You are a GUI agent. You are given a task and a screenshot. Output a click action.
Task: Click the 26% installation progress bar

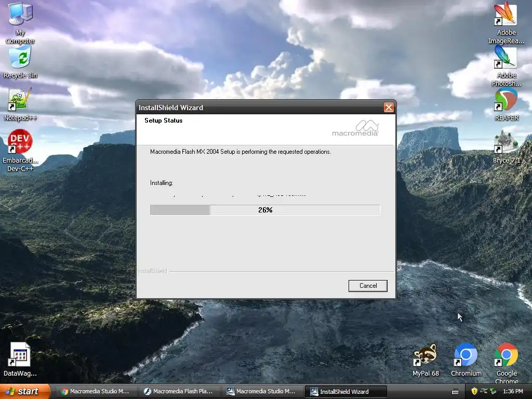pyautogui.click(x=265, y=210)
